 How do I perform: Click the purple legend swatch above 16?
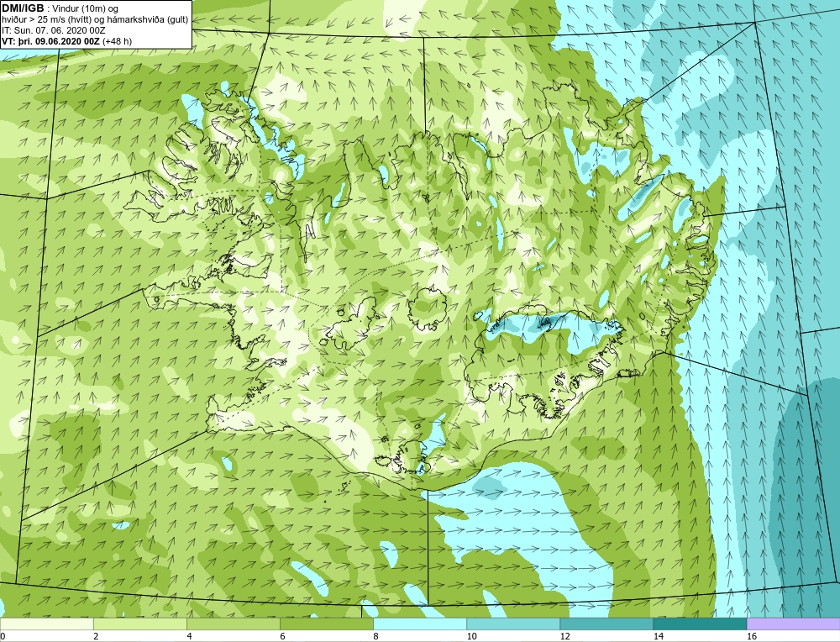[794, 624]
